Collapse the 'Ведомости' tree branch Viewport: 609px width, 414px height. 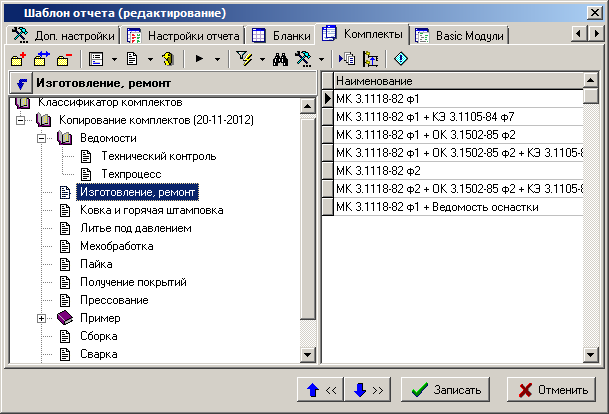(41, 138)
